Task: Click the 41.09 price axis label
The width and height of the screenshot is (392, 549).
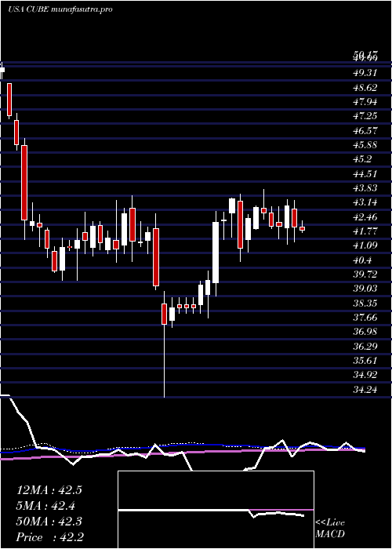Action: (x=365, y=245)
